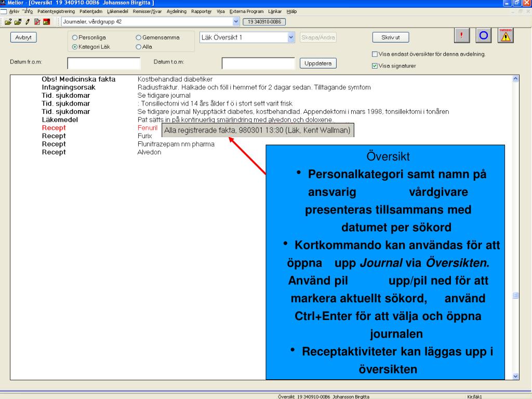Image resolution: width=532 pixels, height=399 pixels.
Task: Click the pen icon in toolbar
Action: point(28,22)
